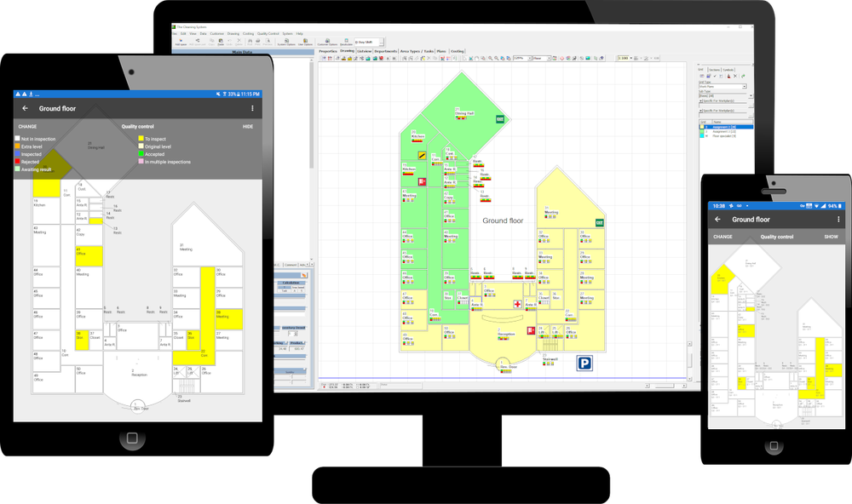Check the Accepted option in the legend
Viewport: 852px width, 504px height.
[x=141, y=154]
